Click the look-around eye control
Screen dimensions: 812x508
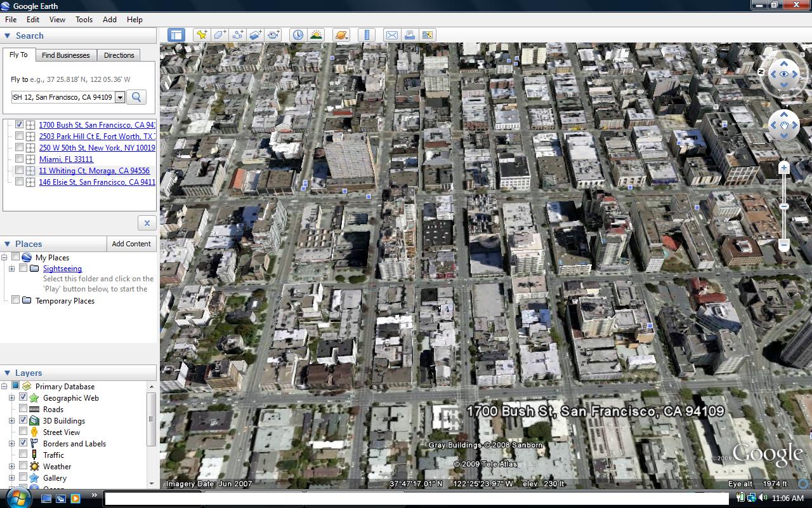click(x=784, y=74)
